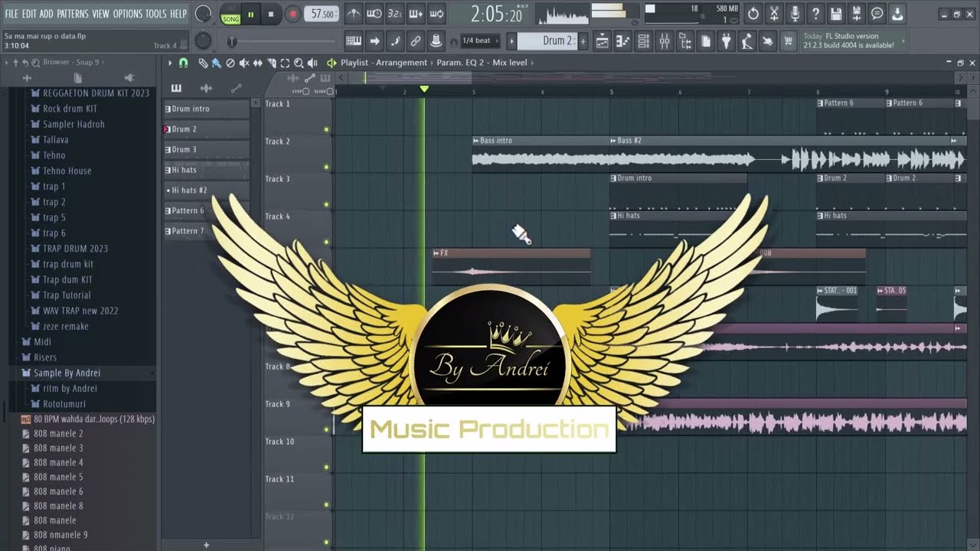Screen dimensions: 980x551
Task: Open the shopping cart store icon
Action: 788,41
